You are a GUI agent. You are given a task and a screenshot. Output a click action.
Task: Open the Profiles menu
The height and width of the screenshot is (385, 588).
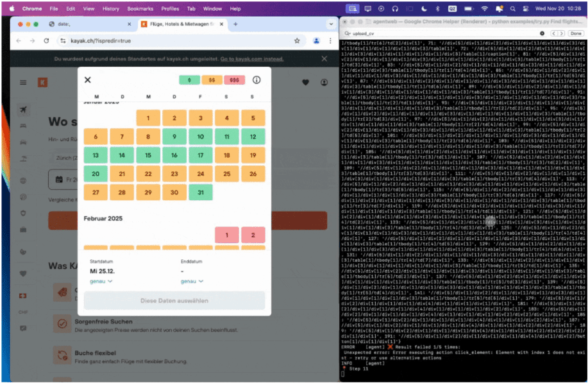[171, 8]
